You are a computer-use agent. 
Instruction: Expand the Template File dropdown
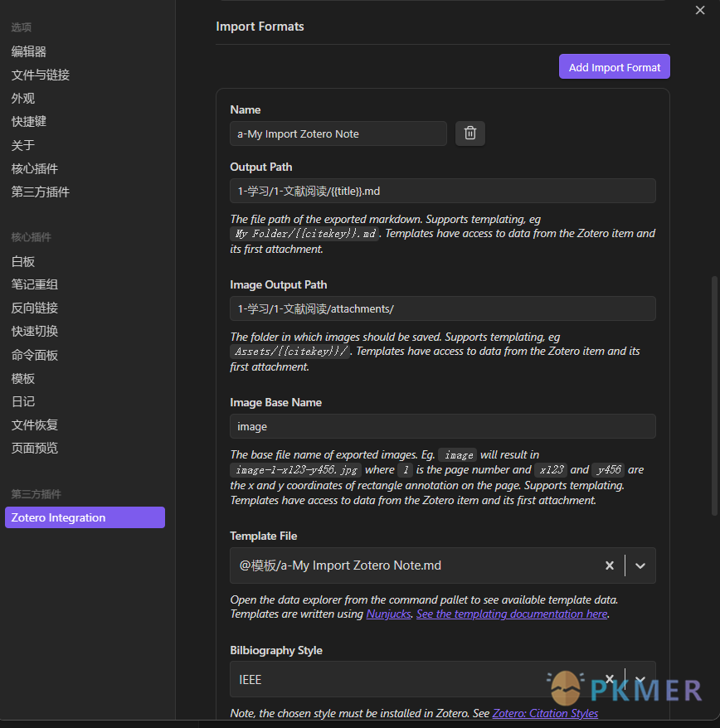640,565
